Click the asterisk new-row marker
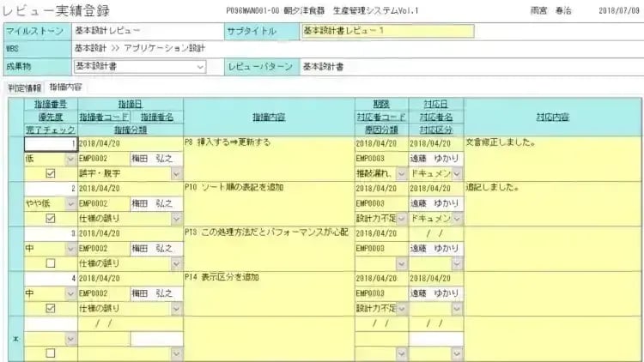Image resolution: width=644 pixels, height=362 pixels. pos(15,338)
